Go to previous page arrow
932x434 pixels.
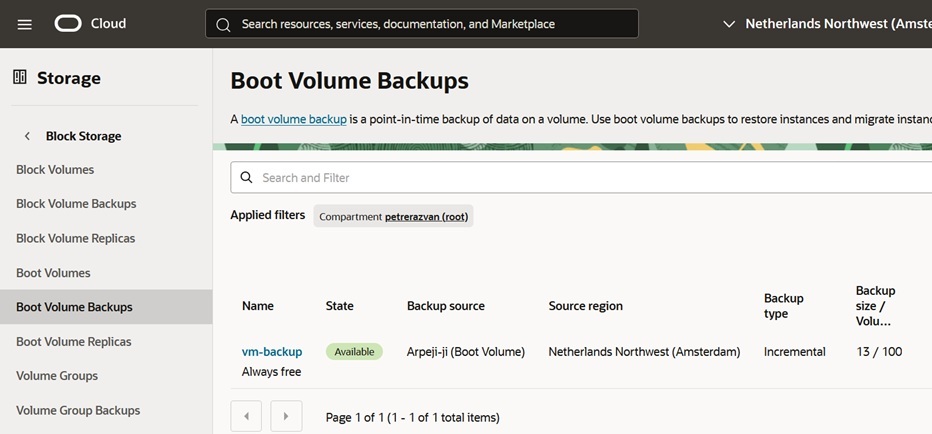pos(246,416)
